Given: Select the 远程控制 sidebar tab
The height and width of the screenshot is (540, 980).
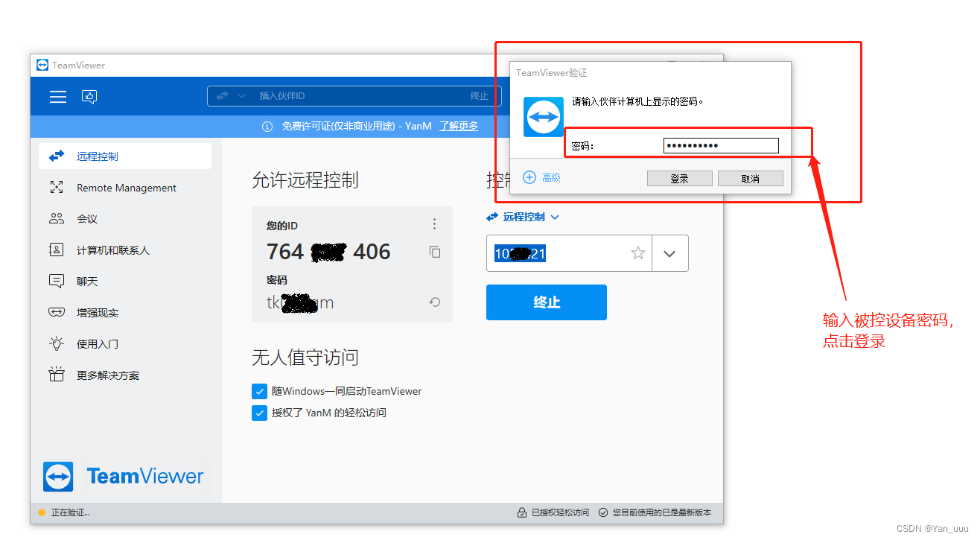Looking at the screenshot, I should 125,156.
